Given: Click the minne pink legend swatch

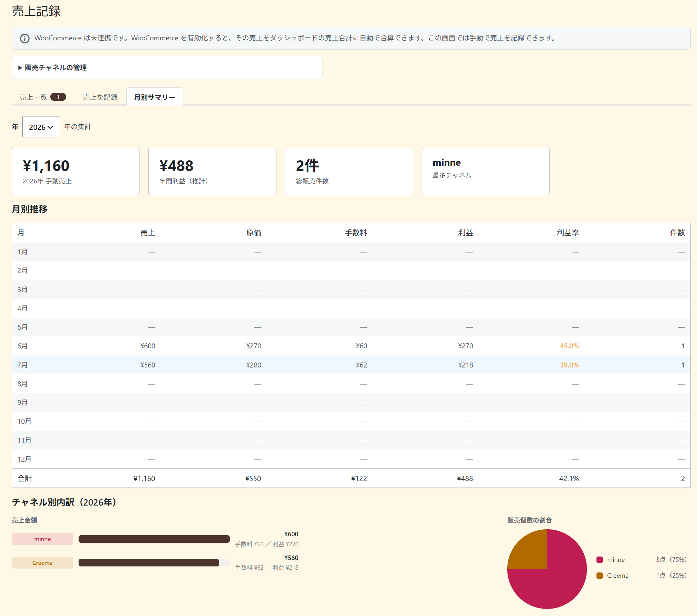Looking at the screenshot, I should 600,560.
